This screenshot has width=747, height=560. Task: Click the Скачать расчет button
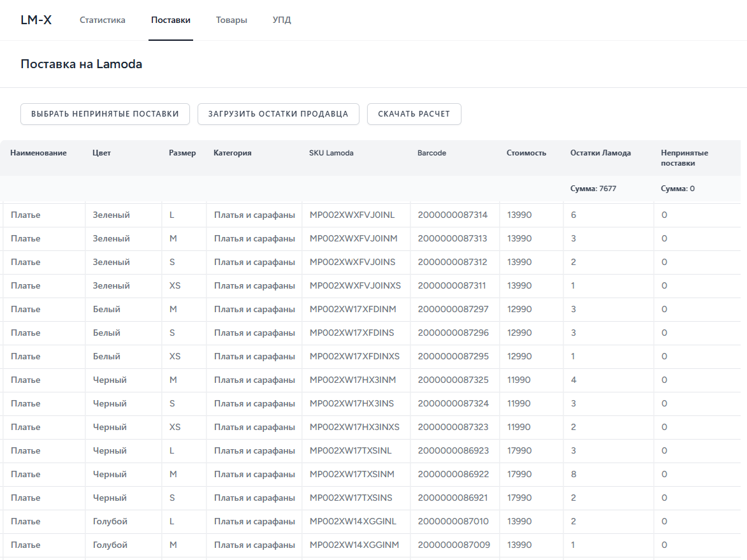[x=414, y=114]
